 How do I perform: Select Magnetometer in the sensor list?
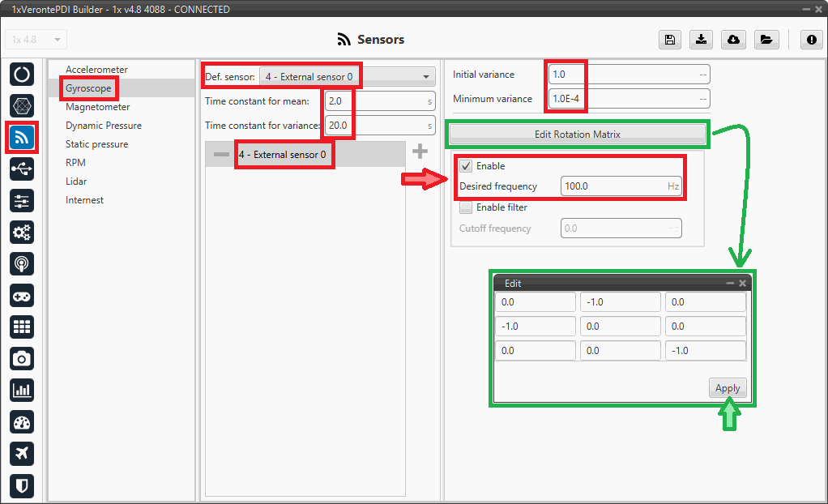click(x=97, y=107)
